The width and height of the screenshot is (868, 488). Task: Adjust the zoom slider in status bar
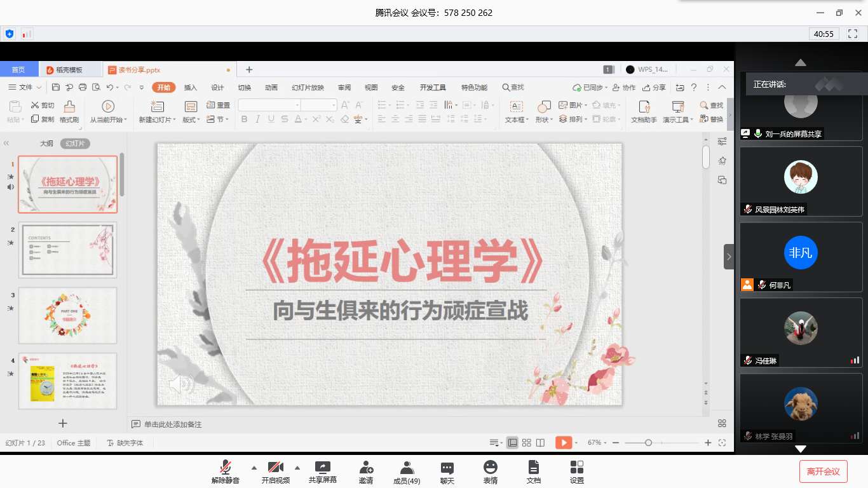coord(648,443)
